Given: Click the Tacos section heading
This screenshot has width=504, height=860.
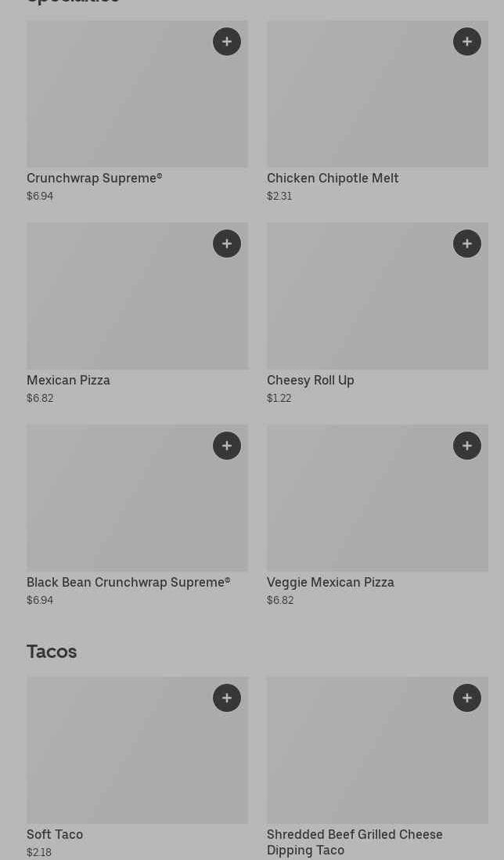Looking at the screenshot, I should (52, 652).
